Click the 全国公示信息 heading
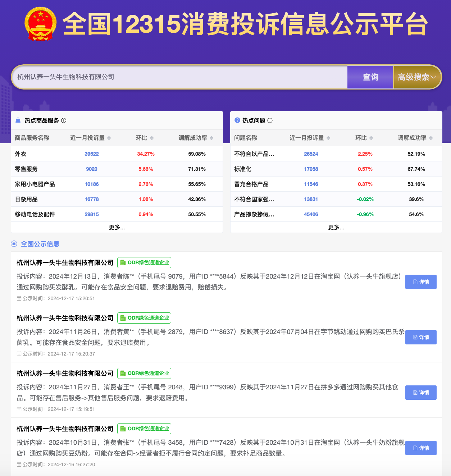The height and width of the screenshot is (476, 451). 40,244
